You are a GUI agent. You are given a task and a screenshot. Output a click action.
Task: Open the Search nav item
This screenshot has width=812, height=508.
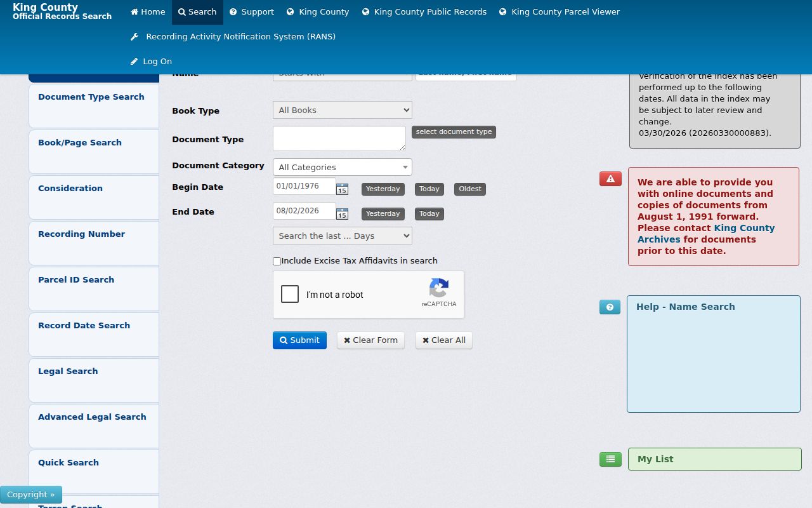pos(197,12)
